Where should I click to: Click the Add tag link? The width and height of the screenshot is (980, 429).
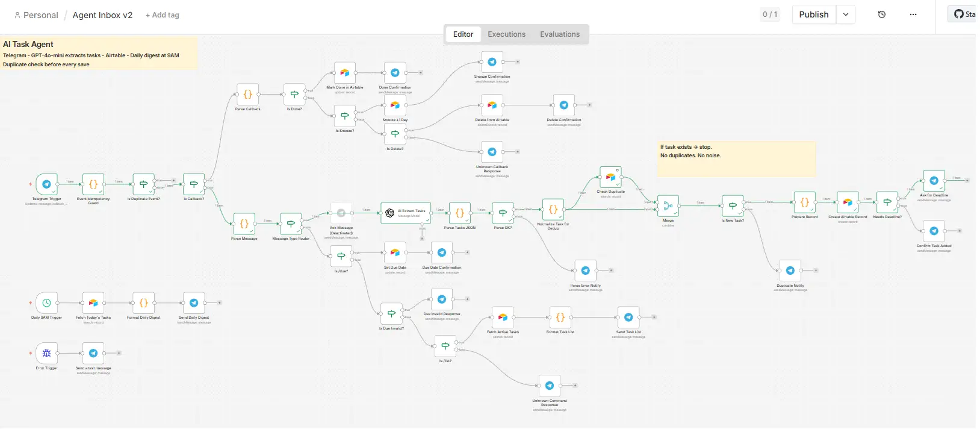[x=163, y=15]
